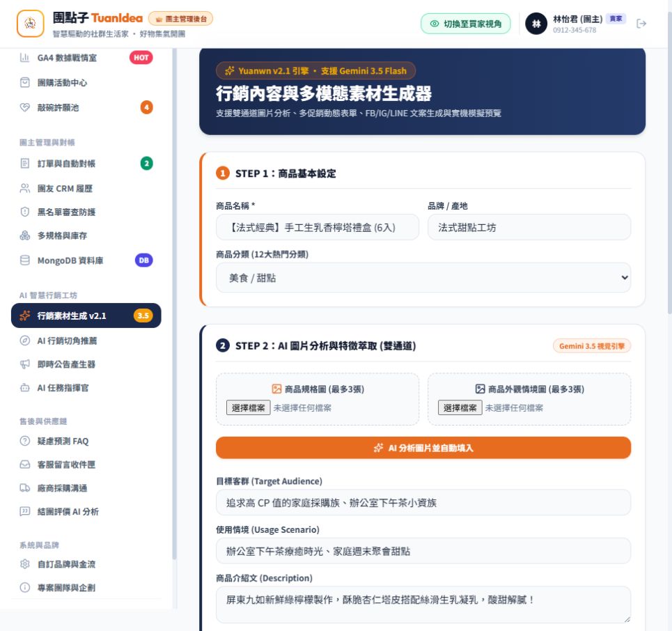This screenshot has width=672, height=631.
Task: Click the 售後與供應鏈 section label
Action: (43, 421)
